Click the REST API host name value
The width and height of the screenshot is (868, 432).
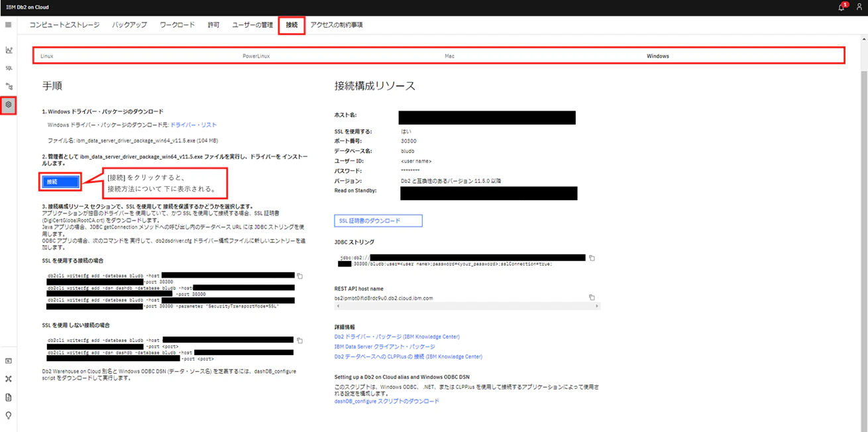tap(384, 298)
